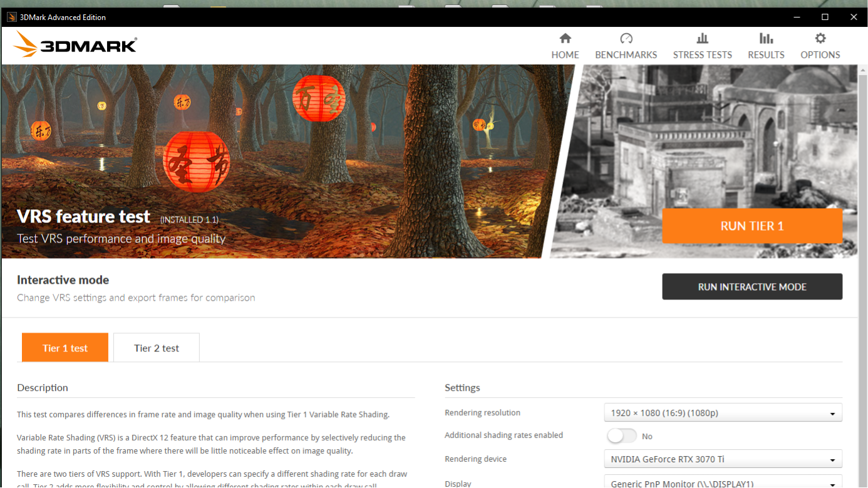Click the 'Rendering device' label
This screenshot has height=488, width=868.
[475, 459]
